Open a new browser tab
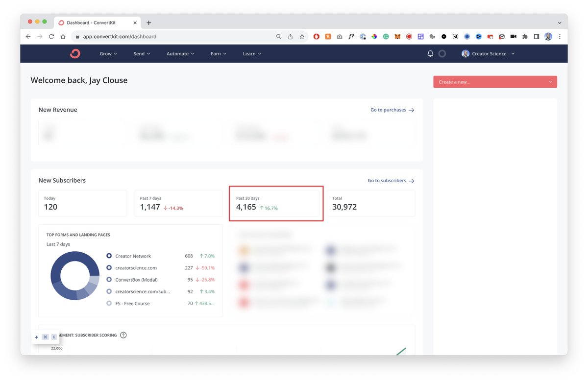 click(x=149, y=23)
